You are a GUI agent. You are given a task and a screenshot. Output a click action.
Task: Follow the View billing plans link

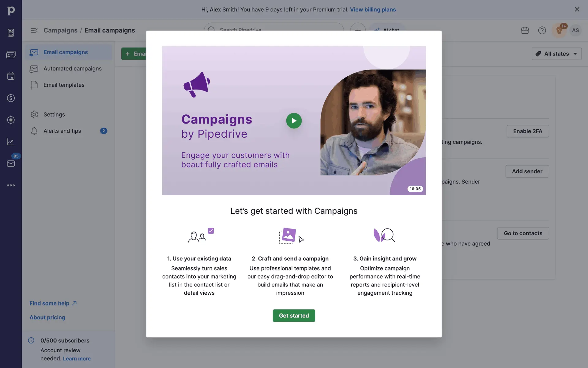[373, 10]
